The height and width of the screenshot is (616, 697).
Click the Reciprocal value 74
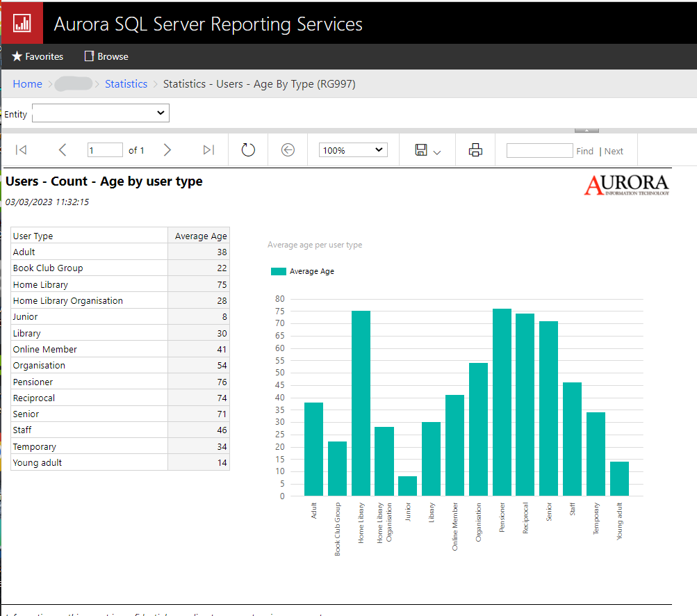[x=222, y=398]
